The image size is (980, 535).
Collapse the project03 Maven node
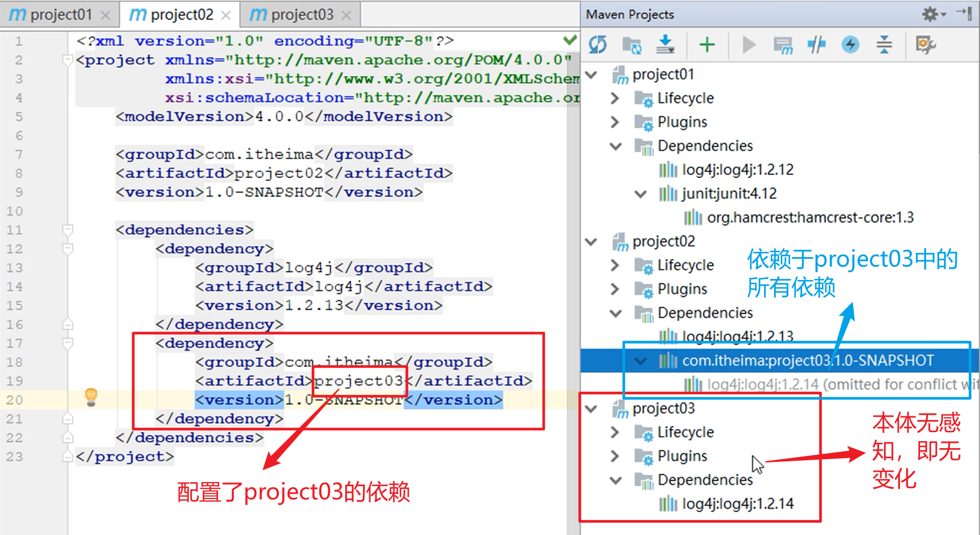coord(591,409)
